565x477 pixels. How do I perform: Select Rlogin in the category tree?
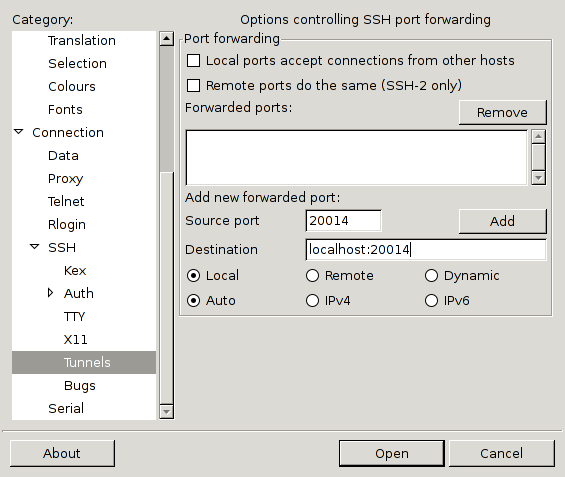click(x=67, y=224)
